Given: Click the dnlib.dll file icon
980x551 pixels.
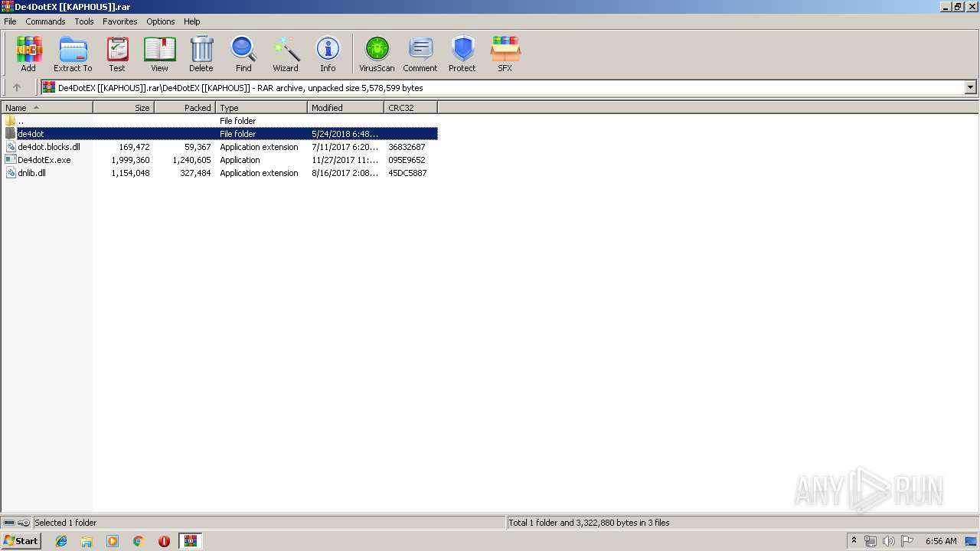Looking at the screenshot, I should [11, 173].
